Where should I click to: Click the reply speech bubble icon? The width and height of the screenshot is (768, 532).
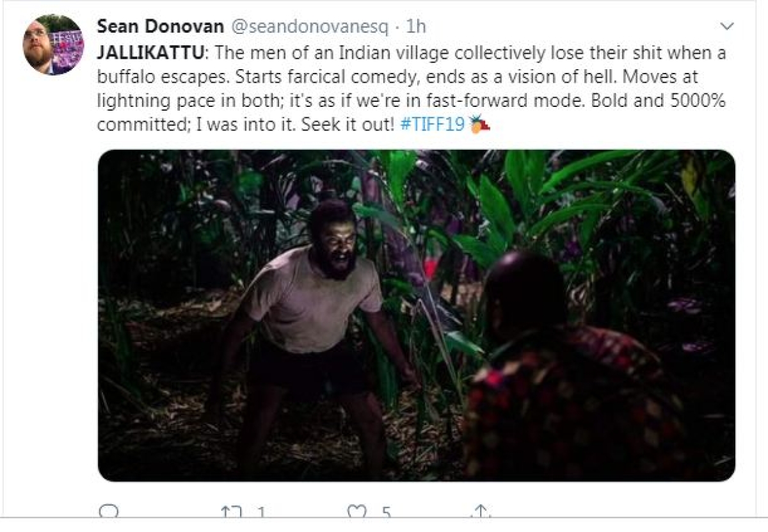point(109,511)
